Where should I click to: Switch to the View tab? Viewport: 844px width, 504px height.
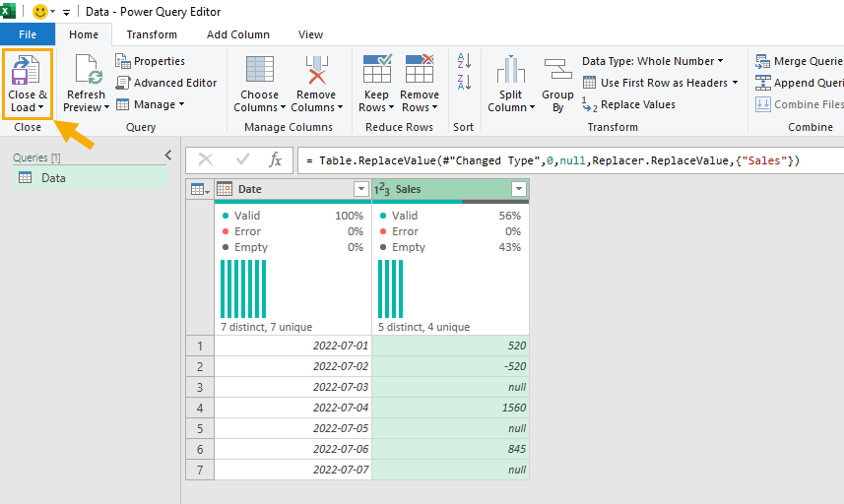[x=310, y=34]
